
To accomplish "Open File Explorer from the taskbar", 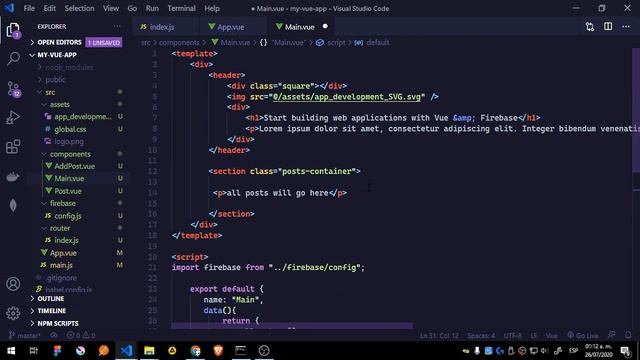I will coord(149,351).
